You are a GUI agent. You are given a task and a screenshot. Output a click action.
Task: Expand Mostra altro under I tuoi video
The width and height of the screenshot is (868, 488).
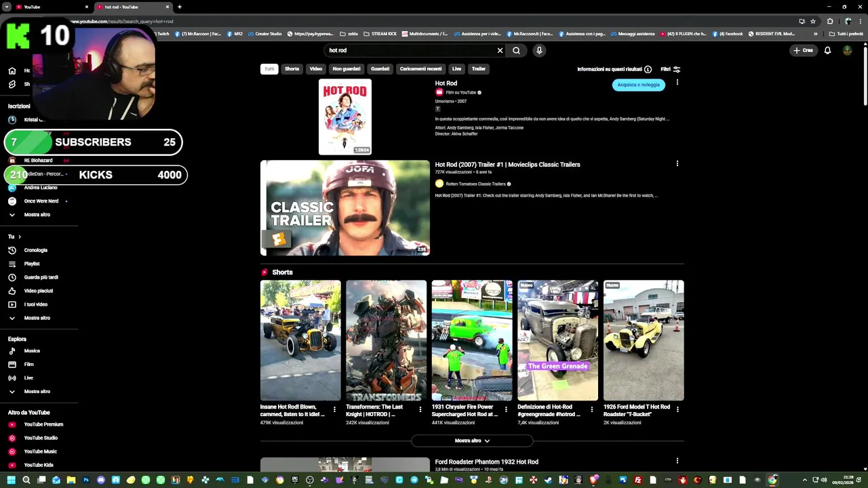pyautogui.click(x=37, y=318)
